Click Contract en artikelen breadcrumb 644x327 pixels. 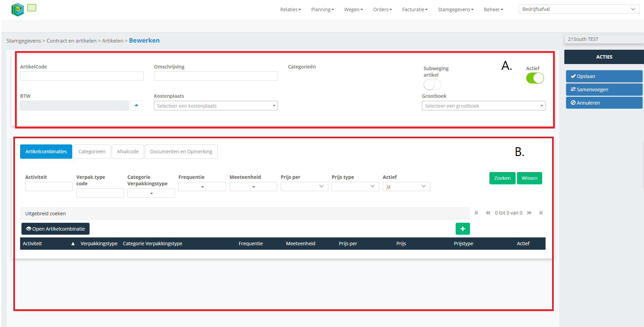[72, 41]
